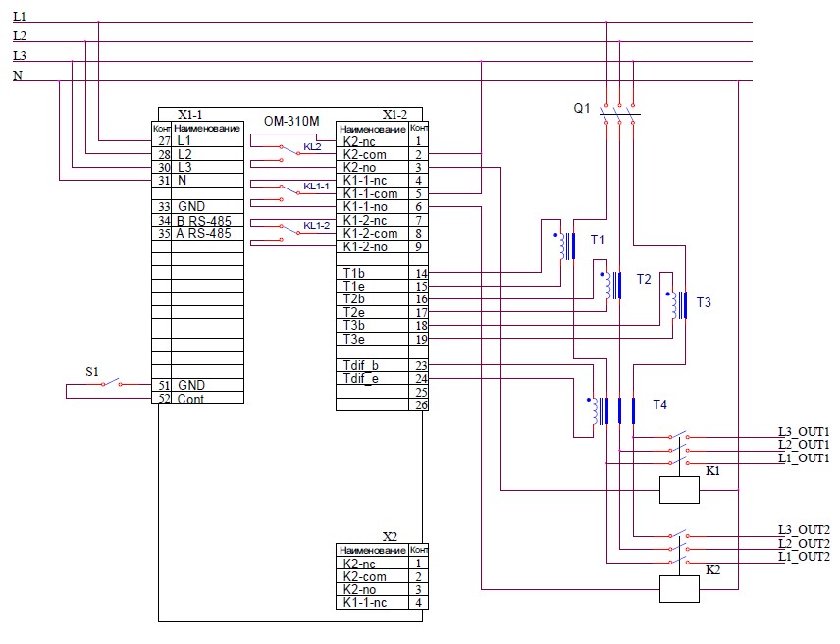Select the X2 connector header label
Viewport: 840px width, 644px height.
[390, 537]
